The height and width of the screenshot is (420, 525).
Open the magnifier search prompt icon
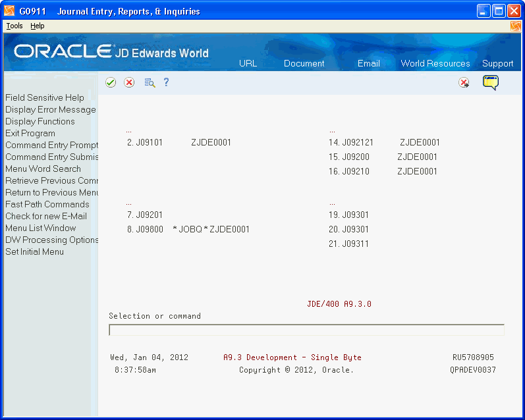(x=150, y=82)
